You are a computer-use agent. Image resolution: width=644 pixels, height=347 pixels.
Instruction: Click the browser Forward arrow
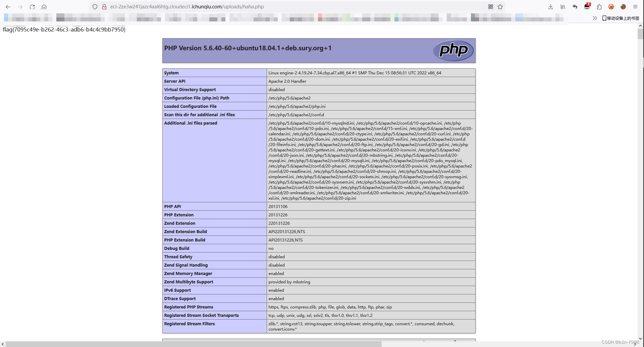pyautogui.click(x=20, y=7)
